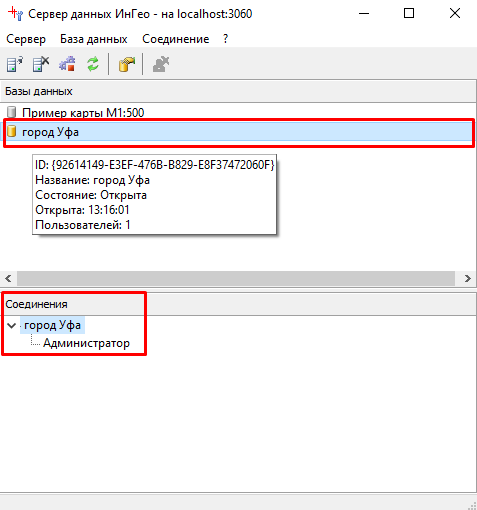Open the Соединение menu
The image size is (477, 510).
[176, 39]
